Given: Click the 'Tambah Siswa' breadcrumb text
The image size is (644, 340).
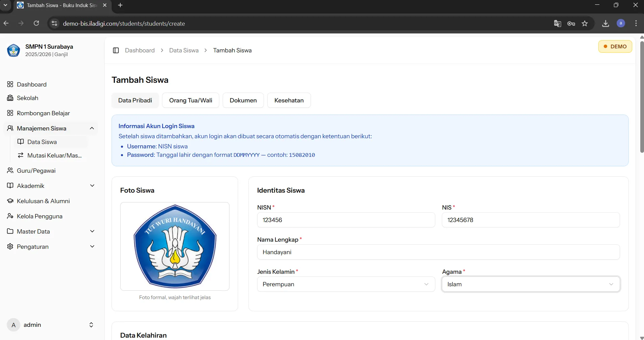Looking at the screenshot, I should (x=232, y=50).
